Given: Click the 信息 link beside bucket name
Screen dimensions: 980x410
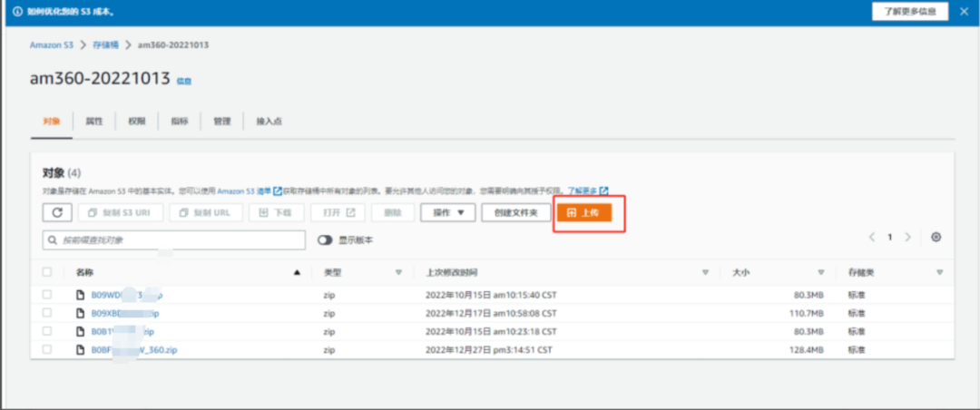Looking at the screenshot, I should pos(183,81).
